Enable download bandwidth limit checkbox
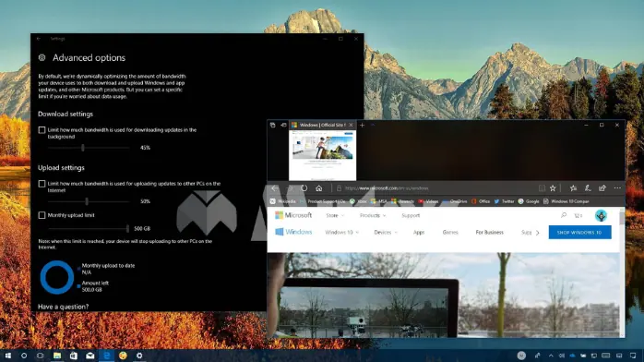Viewport: 644px width, 362px height. coord(42,130)
